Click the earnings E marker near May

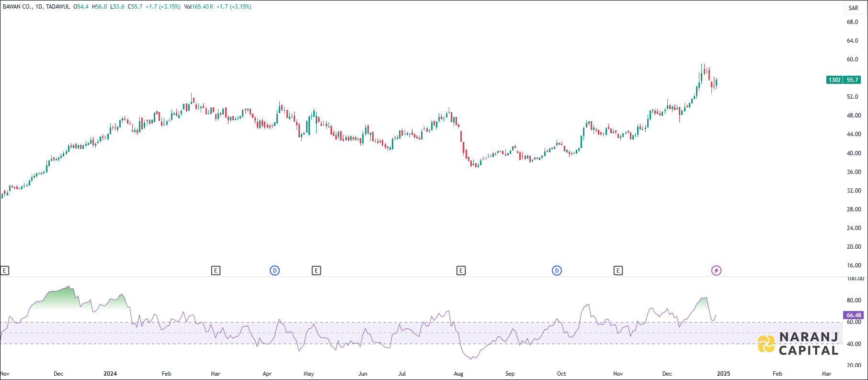pos(316,271)
